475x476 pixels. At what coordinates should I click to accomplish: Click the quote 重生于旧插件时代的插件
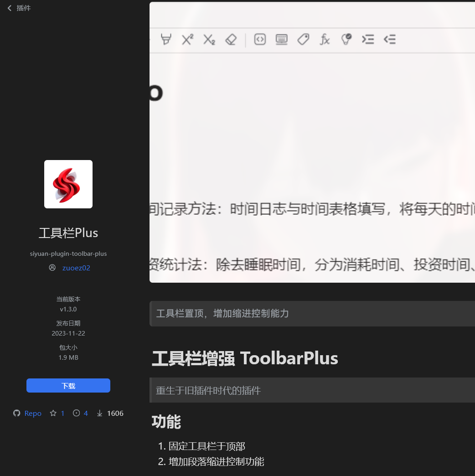(x=208, y=390)
